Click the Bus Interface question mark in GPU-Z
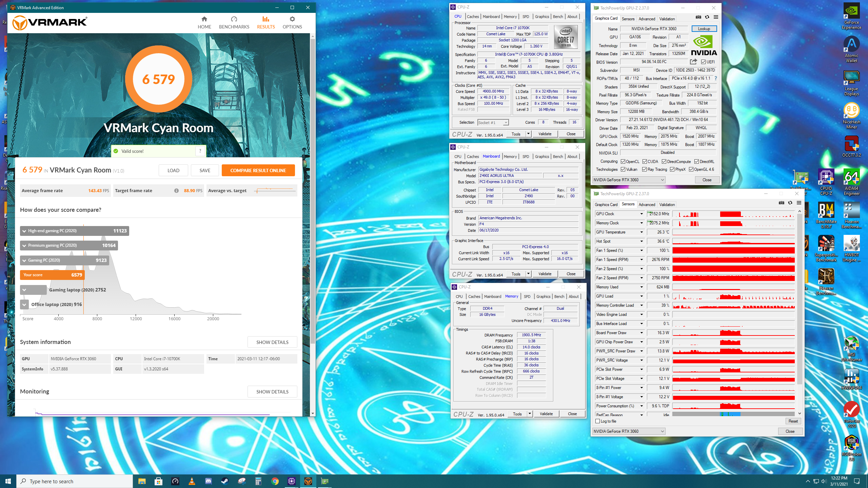The image size is (868, 488). click(x=716, y=78)
